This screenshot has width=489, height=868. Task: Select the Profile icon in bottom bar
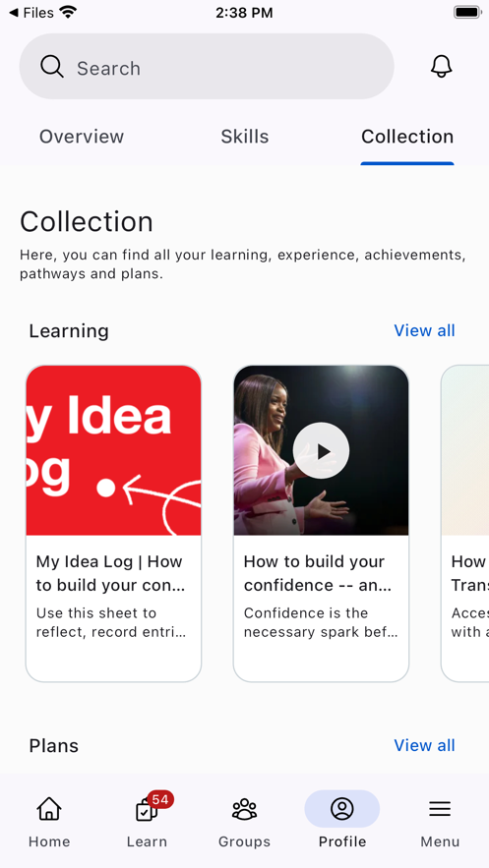(342, 809)
